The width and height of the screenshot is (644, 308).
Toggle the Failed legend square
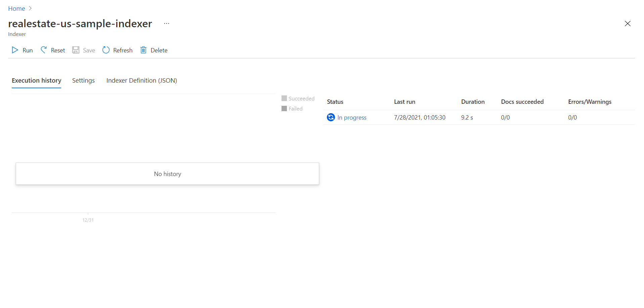284,108
